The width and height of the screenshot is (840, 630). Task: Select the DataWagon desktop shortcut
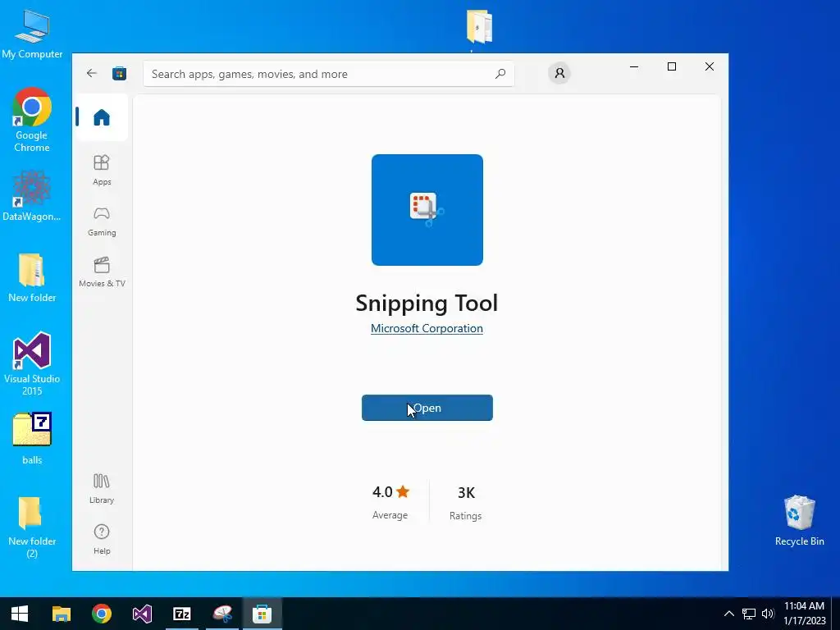point(32,195)
